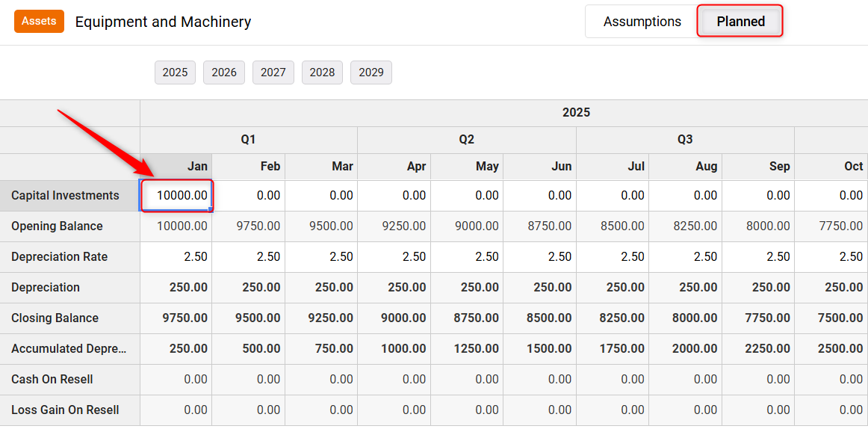
Task: Switch to the Assumptions tab
Action: tap(642, 22)
